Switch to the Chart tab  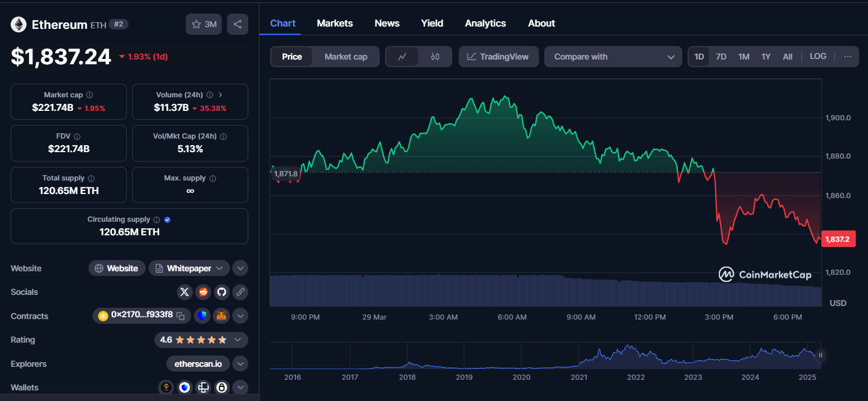282,24
